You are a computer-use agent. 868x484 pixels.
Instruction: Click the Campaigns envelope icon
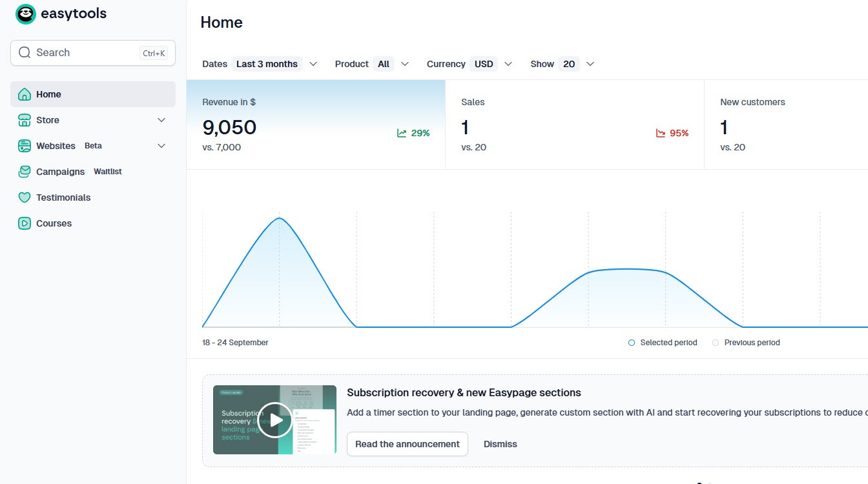point(25,172)
